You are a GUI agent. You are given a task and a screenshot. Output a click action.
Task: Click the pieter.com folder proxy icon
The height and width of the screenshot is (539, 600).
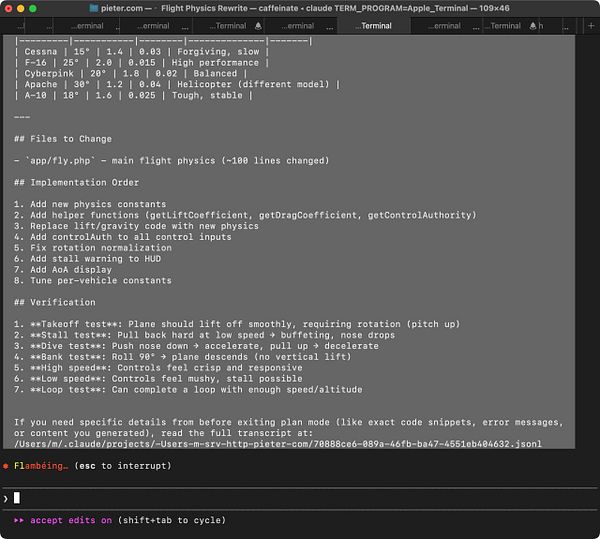click(94, 8)
